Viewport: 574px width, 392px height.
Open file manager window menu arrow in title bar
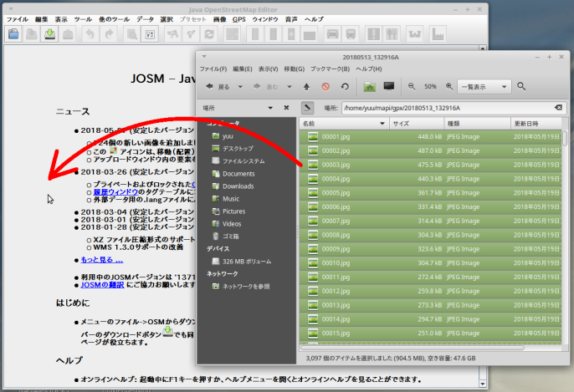tap(204, 57)
